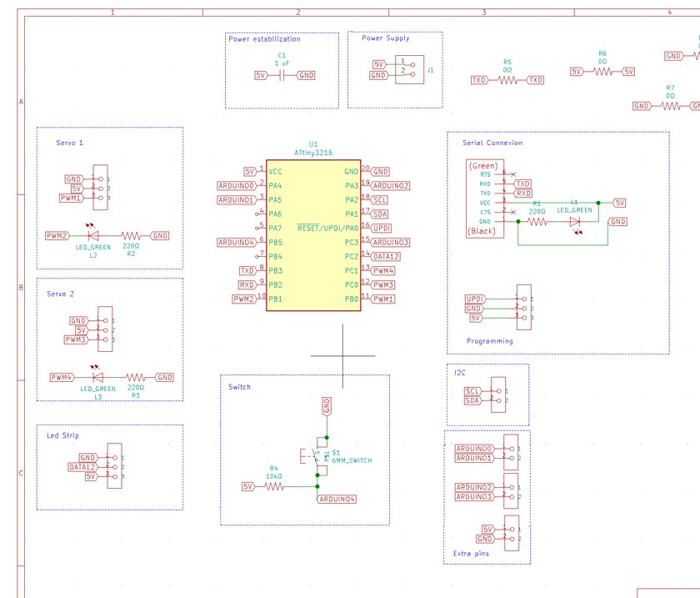Click the DATA12 label on PC2
The image size is (700, 598).
point(386,257)
